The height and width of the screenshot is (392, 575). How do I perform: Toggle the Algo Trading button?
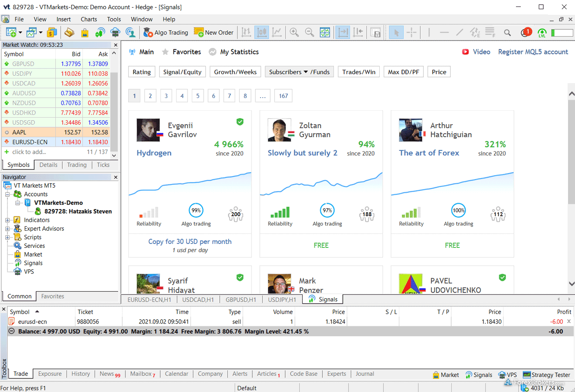[x=166, y=33]
